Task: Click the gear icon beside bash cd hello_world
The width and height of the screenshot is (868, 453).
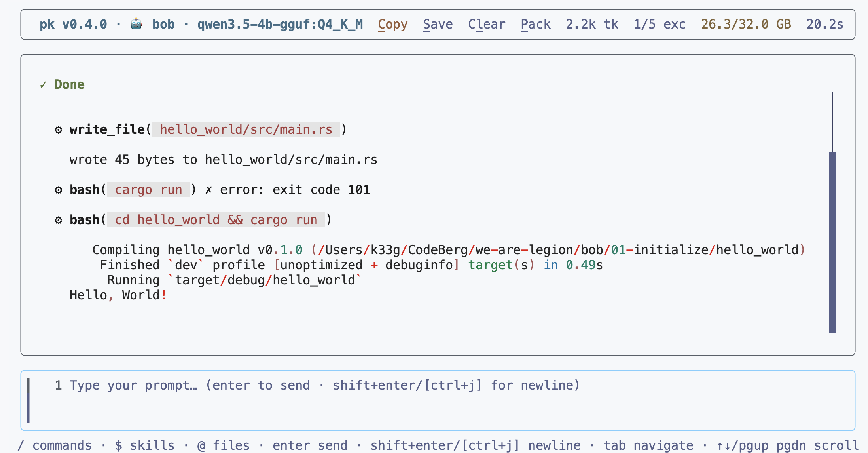Action: click(x=59, y=220)
